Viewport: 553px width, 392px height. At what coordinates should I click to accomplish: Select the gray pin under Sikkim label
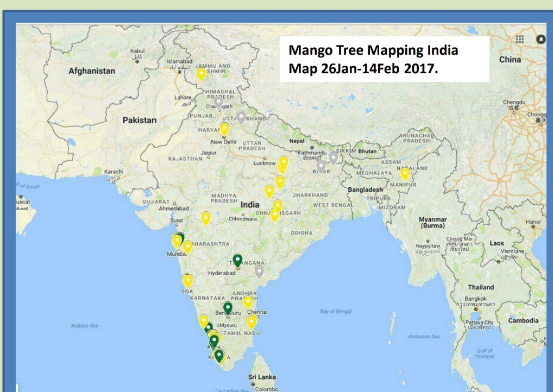point(334,159)
